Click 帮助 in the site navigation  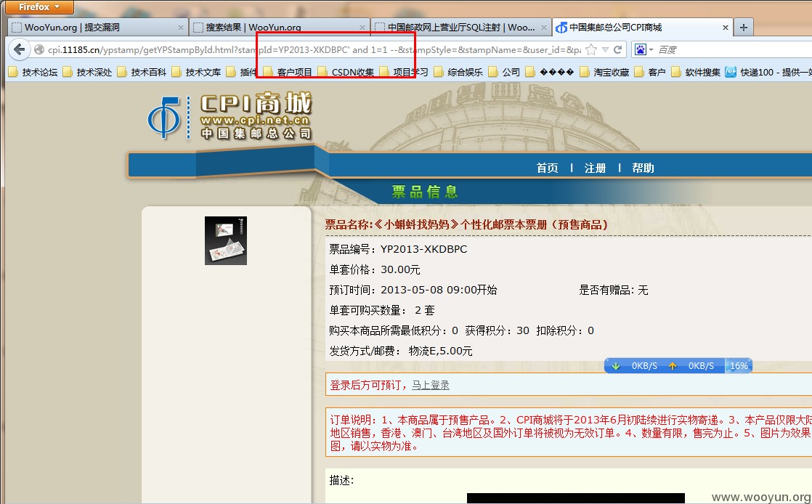tap(643, 168)
